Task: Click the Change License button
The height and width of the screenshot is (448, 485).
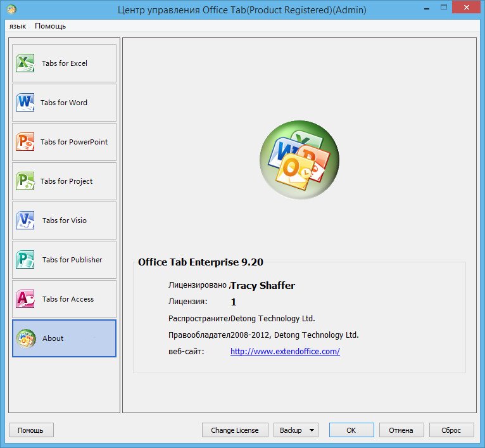Action: coord(235,430)
